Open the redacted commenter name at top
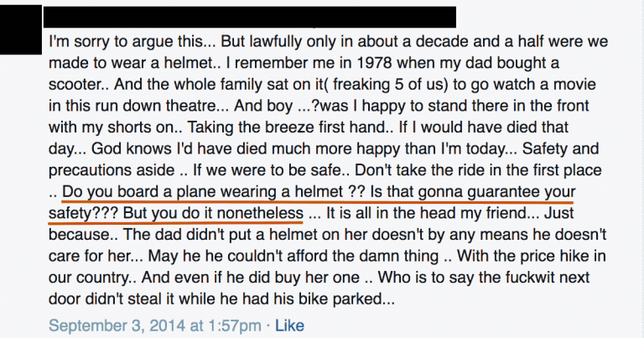 tap(252, 17)
